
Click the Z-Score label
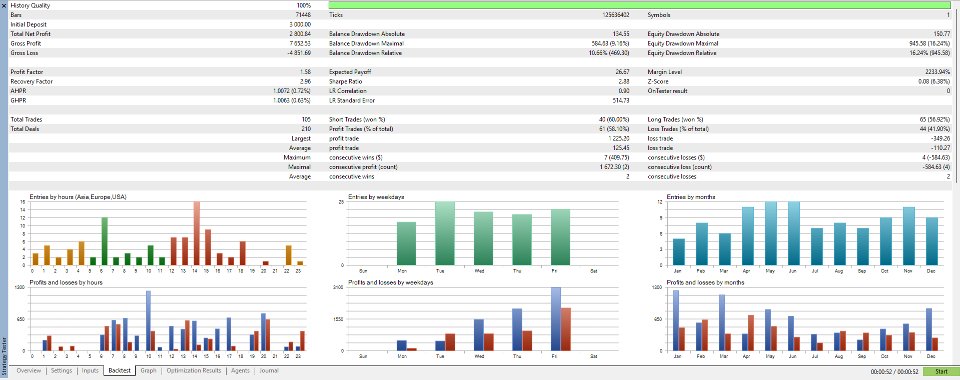click(x=658, y=81)
